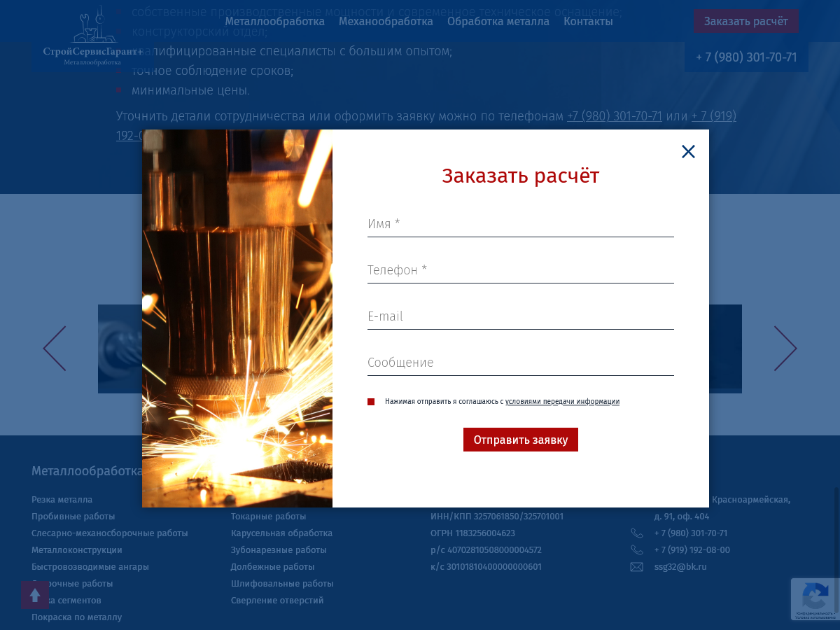Click the Заказать расчёт header button
Screen dimensions: 840x630
tap(745, 22)
